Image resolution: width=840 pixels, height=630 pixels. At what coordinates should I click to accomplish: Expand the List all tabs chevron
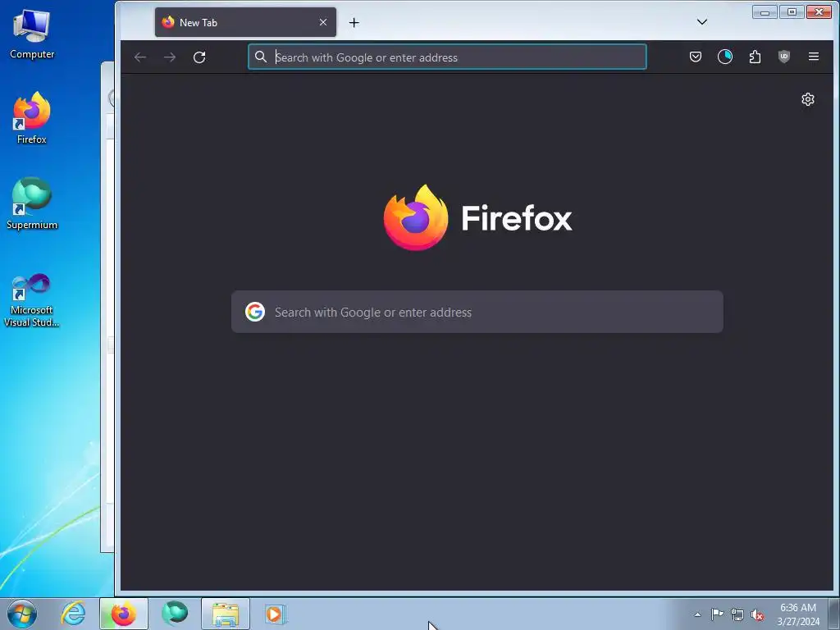(x=702, y=22)
